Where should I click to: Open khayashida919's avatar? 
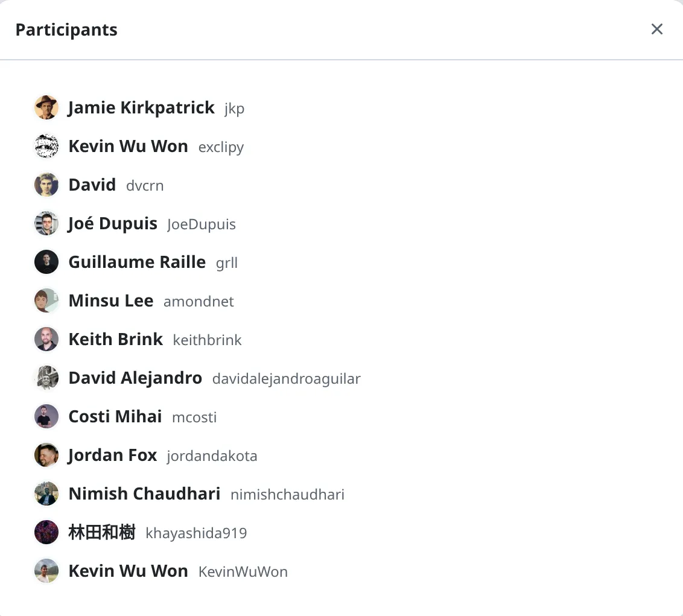[x=46, y=532]
